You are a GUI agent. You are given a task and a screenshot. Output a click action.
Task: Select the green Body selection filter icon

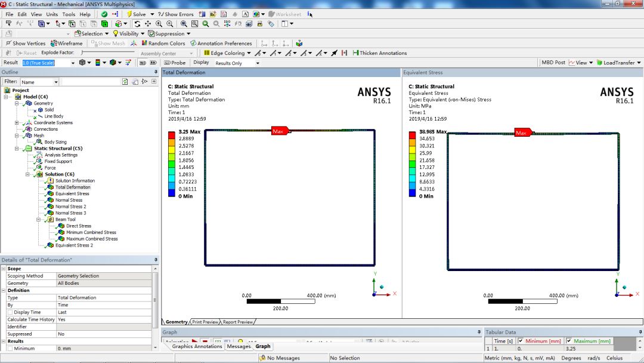coord(105,24)
